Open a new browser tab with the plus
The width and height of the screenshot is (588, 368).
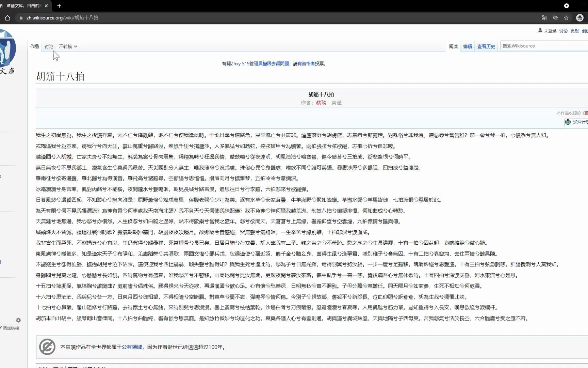(x=59, y=6)
